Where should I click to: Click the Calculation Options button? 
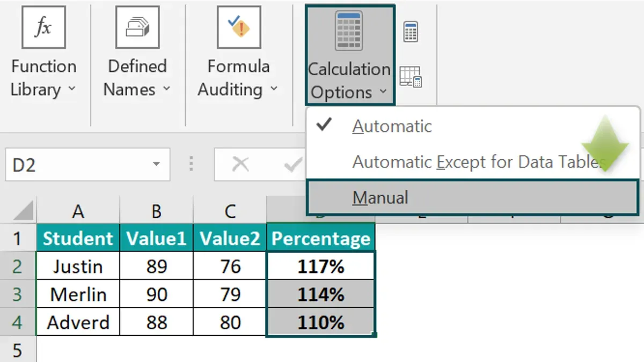point(350,55)
